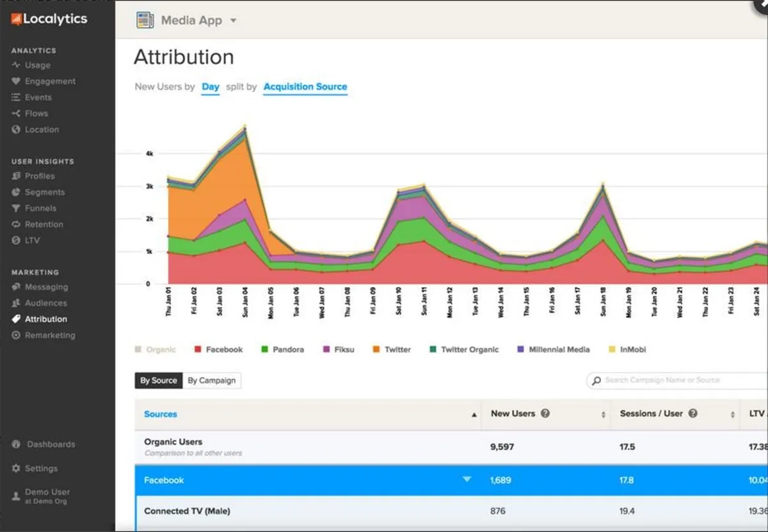Click the 1,689 Facebook New Users value
This screenshot has height=532, width=768.
[500, 480]
